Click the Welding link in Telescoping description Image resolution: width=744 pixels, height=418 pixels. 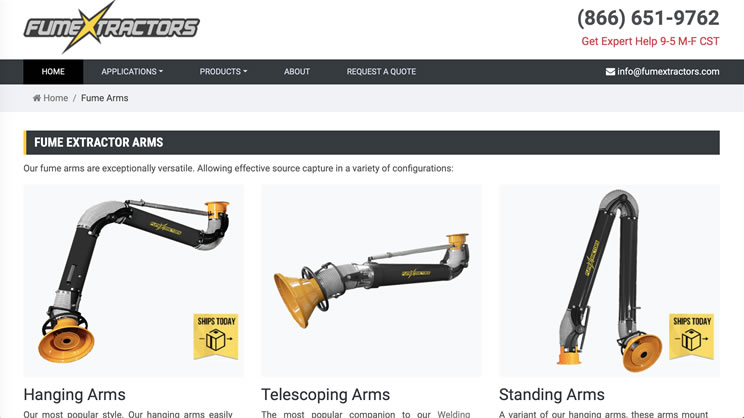coord(454,414)
